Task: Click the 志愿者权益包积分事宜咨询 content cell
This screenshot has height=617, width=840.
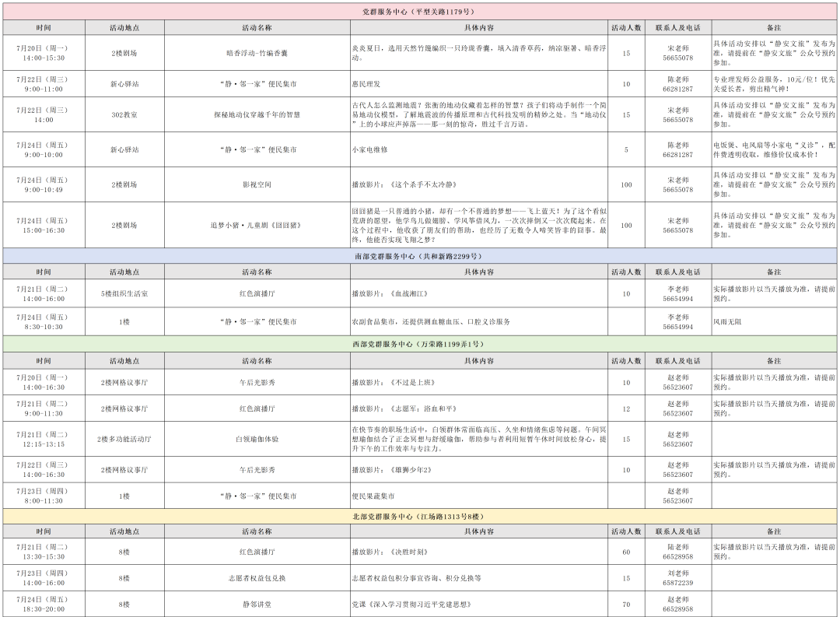Action: [x=479, y=578]
